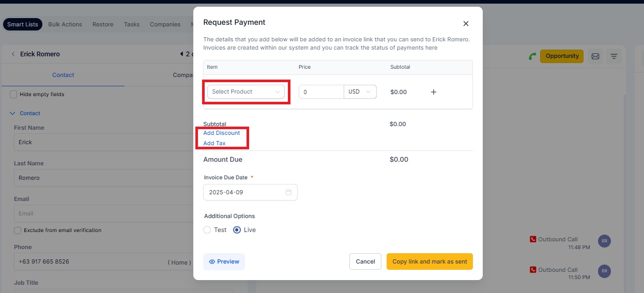Click the Price input field

coord(321,92)
